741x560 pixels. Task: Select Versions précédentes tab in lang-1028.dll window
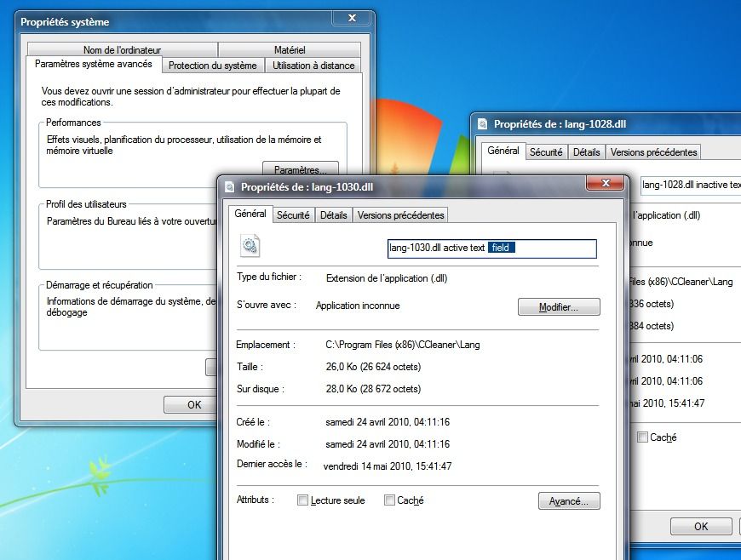click(653, 152)
